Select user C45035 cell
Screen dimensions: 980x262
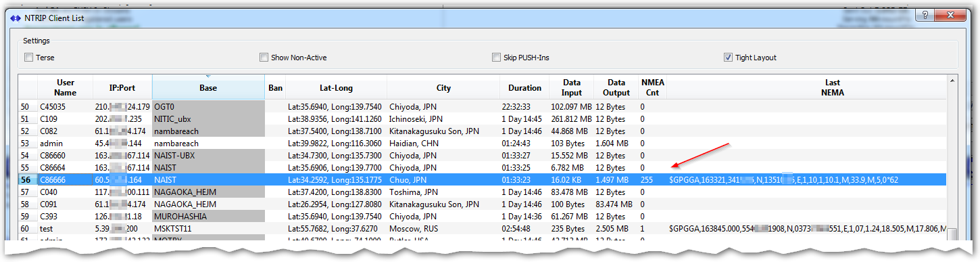66,106
